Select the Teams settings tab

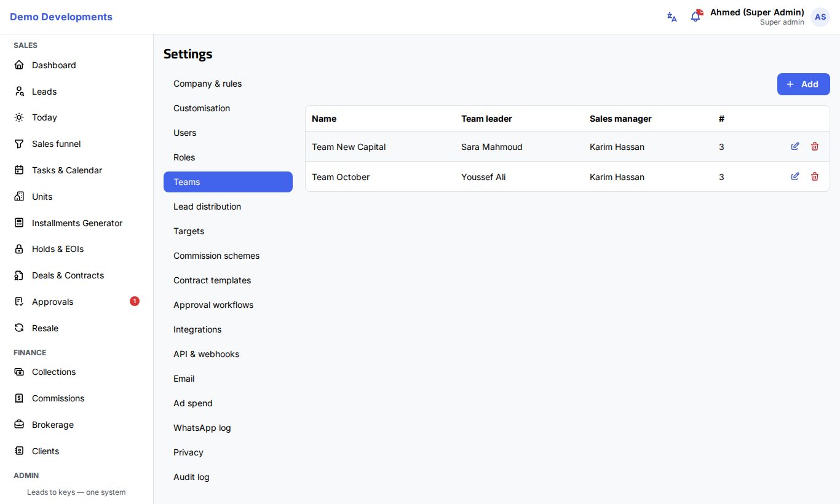click(x=228, y=182)
